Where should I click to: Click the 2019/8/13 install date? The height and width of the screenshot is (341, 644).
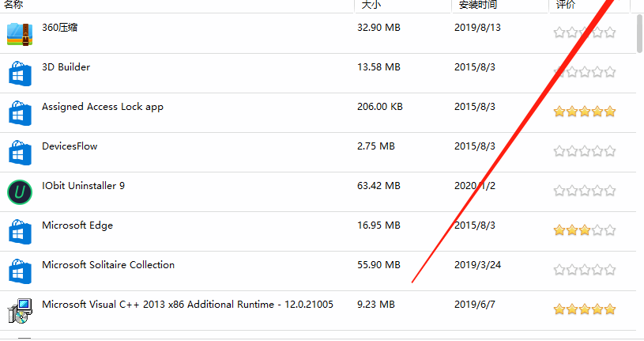pos(477,28)
